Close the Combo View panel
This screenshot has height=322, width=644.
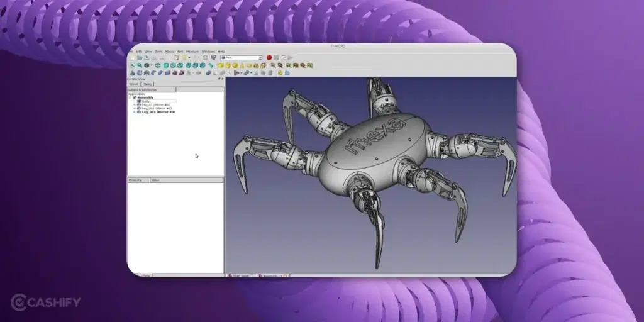pos(223,79)
